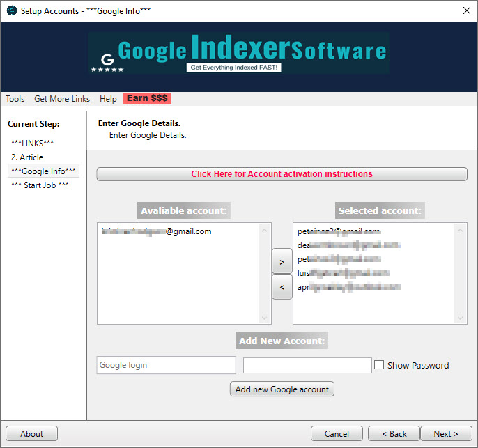Select the selected account starting with apr
The height and width of the screenshot is (448, 478).
pyautogui.click(x=348, y=287)
